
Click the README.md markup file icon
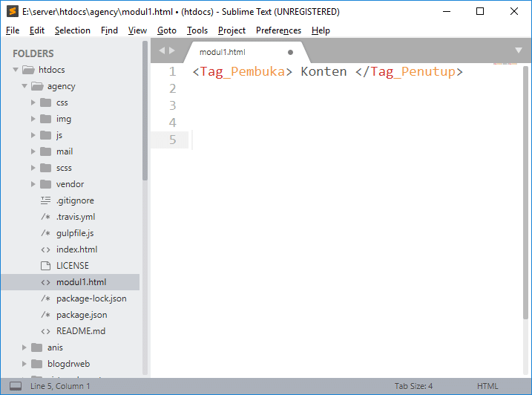pos(45,331)
